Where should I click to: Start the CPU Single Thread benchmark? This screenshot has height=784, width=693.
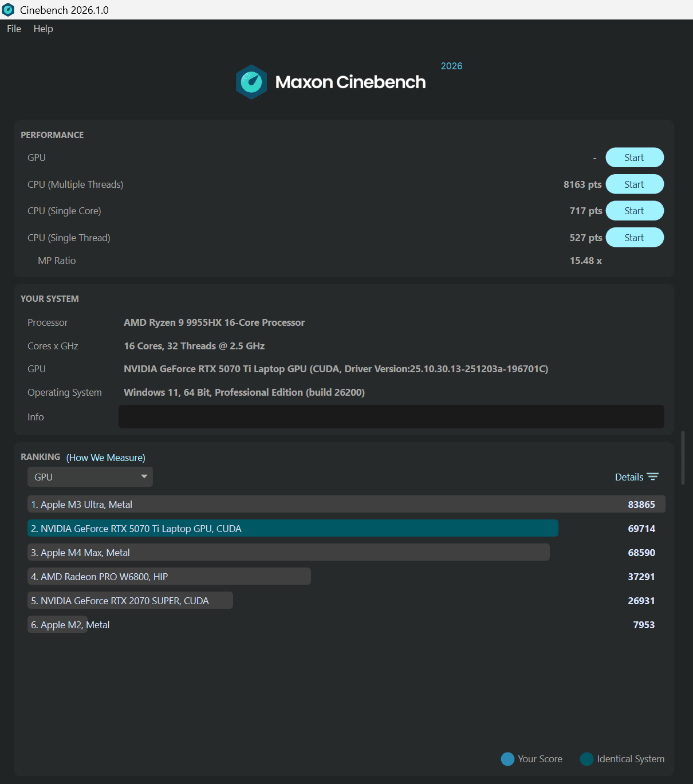(x=635, y=238)
